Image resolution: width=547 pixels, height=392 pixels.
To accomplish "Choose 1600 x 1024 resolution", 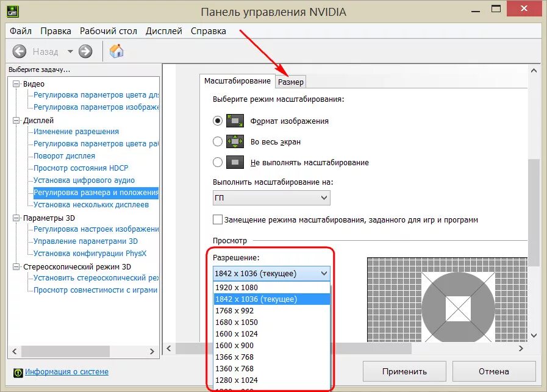I will 272,333.
